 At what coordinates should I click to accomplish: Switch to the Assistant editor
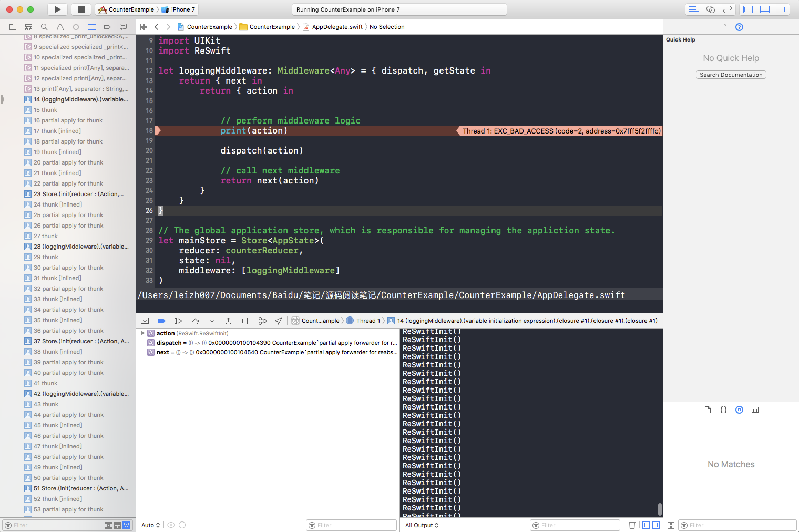tap(711, 9)
